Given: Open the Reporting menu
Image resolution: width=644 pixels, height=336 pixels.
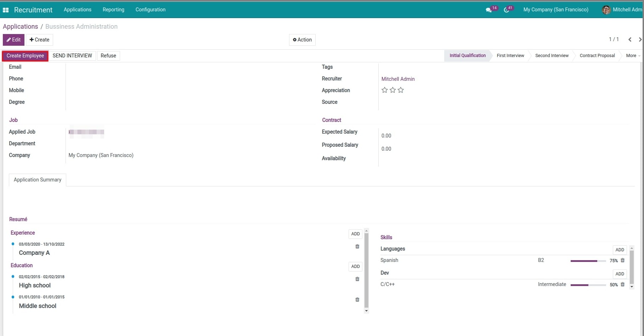Looking at the screenshot, I should [x=113, y=10].
